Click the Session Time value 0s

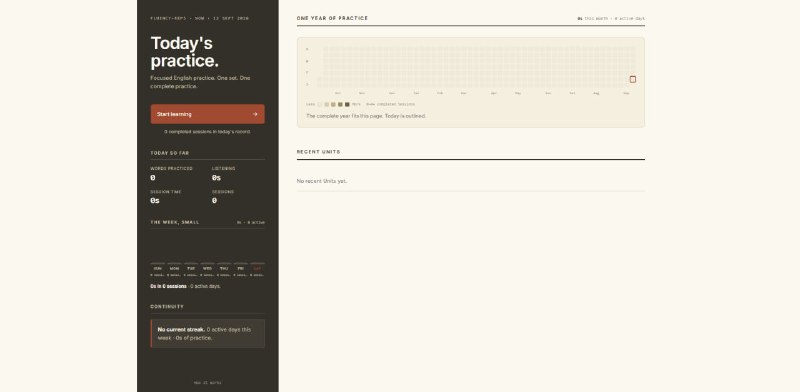[155, 201]
